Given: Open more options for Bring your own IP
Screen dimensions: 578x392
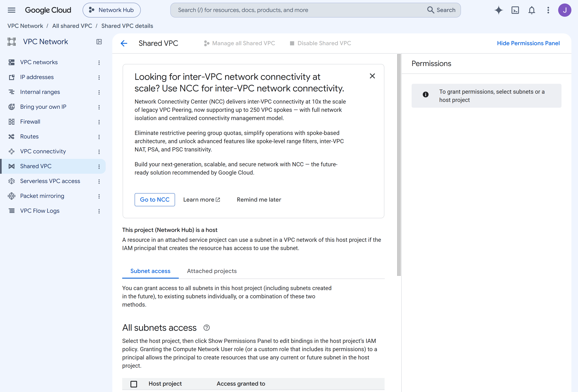Looking at the screenshot, I should pyautogui.click(x=99, y=107).
